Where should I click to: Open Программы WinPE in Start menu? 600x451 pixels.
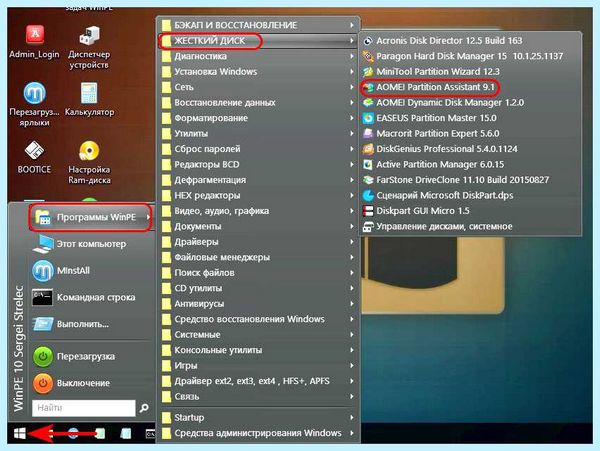(x=91, y=217)
